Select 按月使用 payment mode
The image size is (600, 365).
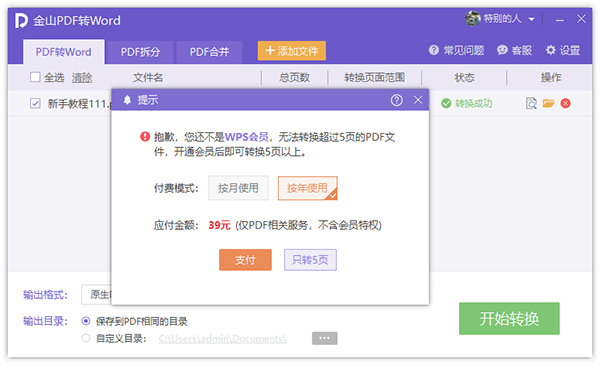tap(238, 188)
